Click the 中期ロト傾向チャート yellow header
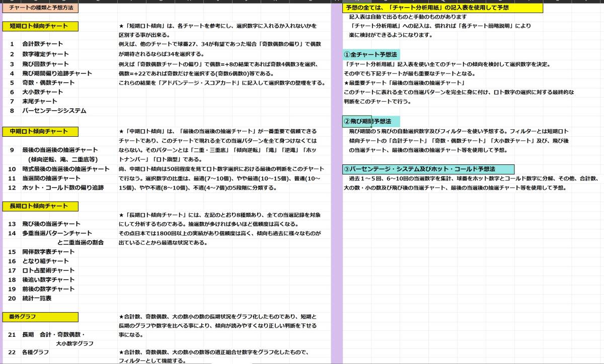The image size is (604, 364). 40,132
